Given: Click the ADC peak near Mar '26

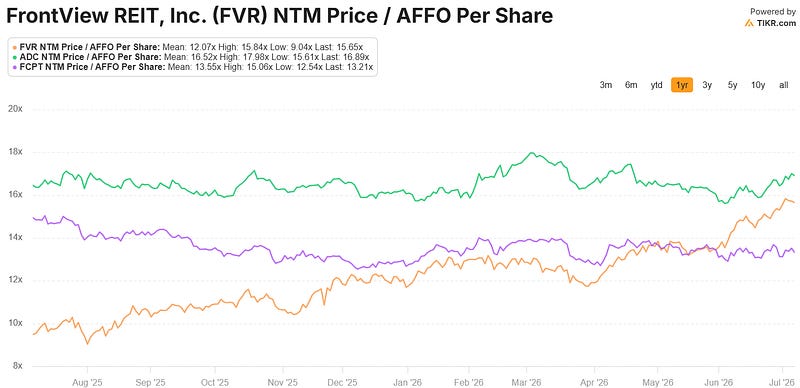Looking at the screenshot, I should tap(532, 153).
